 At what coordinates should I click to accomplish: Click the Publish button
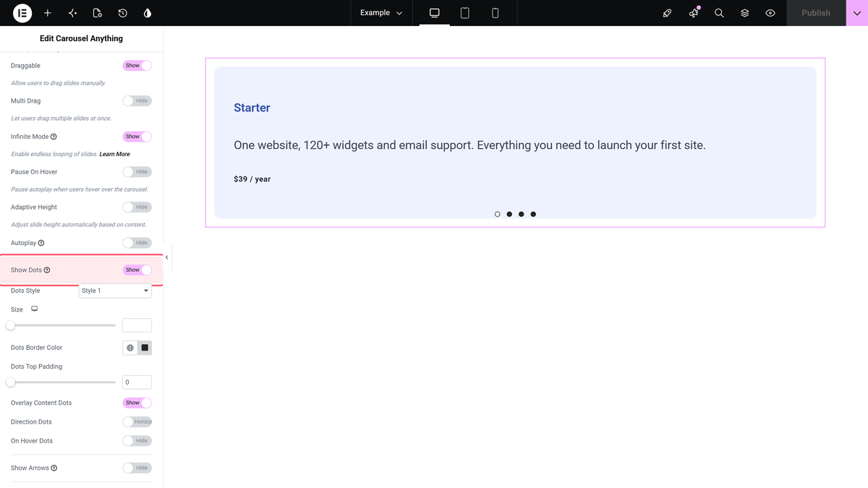(x=816, y=13)
